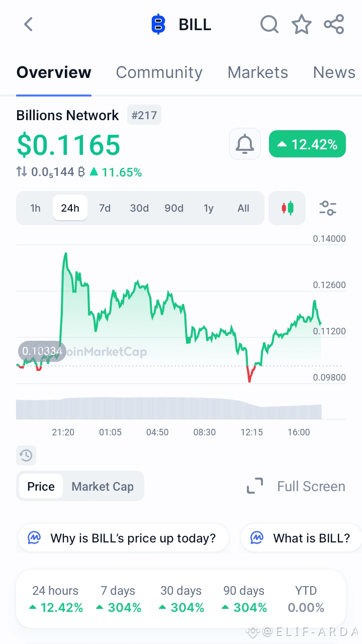Select the 1h timeframe
Image resolution: width=362 pixels, height=644 pixels.
tap(35, 208)
